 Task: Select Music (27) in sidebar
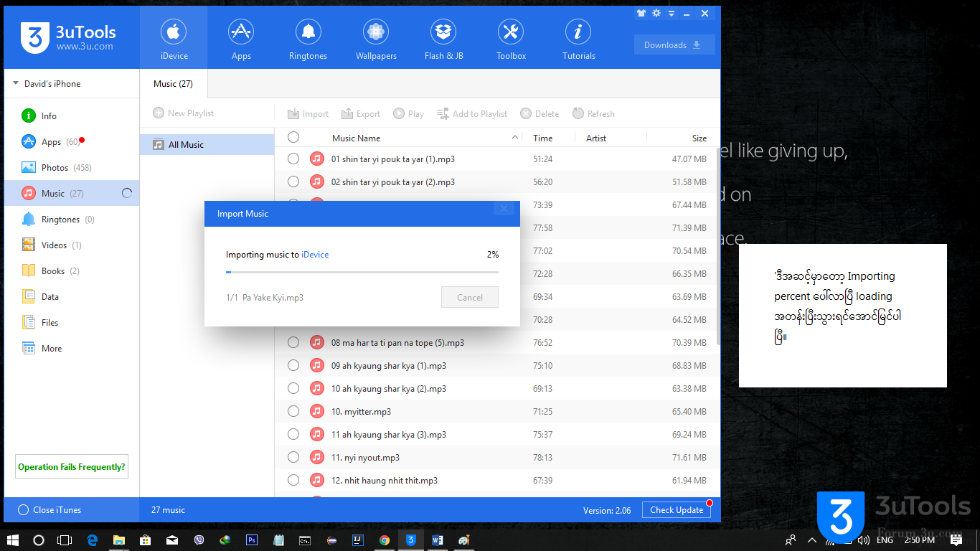72,193
